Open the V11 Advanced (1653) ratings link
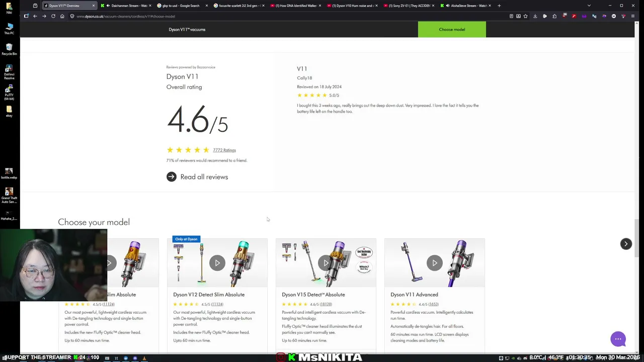Viewport: 644px width, 362px height. click(433, 304)
